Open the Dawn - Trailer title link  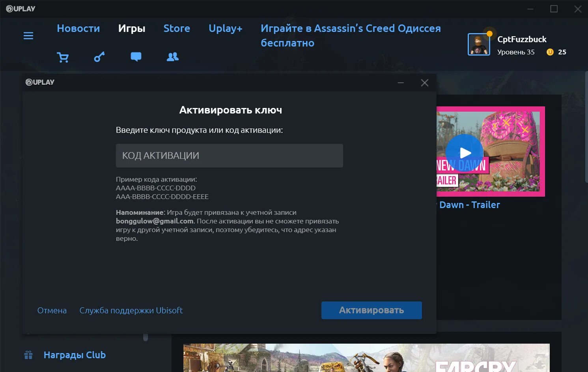pyautogui.click(x=469, y=205)
